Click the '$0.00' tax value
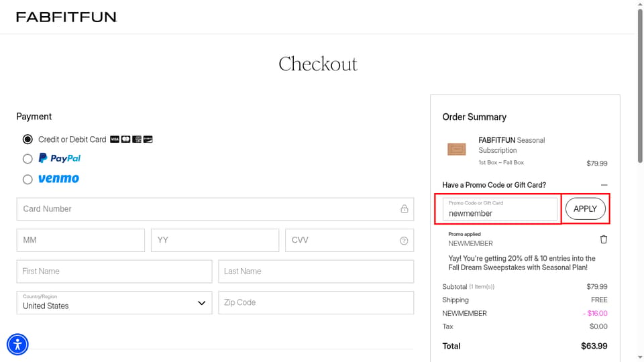Screen dimensions: 644x362 (598, 326)
